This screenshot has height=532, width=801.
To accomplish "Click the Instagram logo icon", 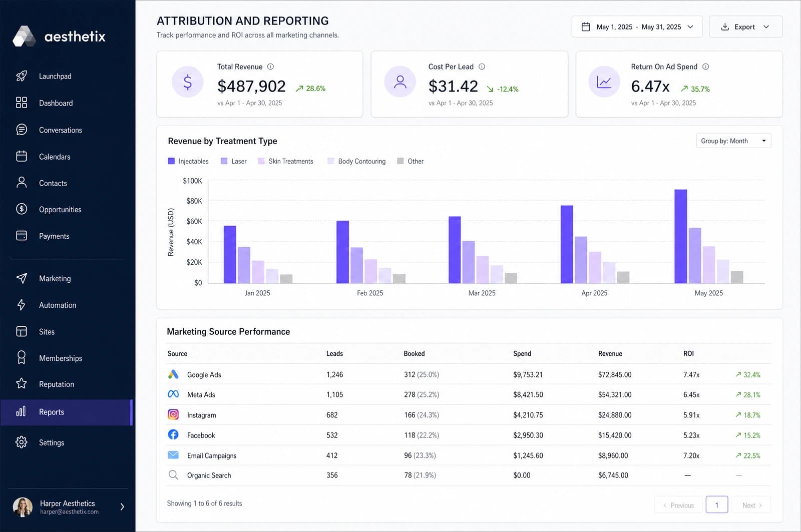I will (x=173, y=414).
